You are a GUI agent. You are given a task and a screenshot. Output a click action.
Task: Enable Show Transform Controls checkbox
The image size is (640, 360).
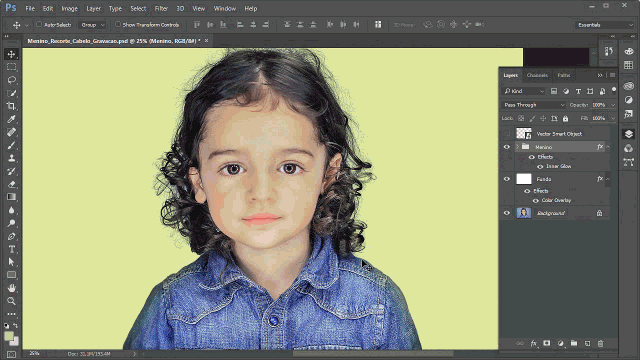[x=118, y=24]
